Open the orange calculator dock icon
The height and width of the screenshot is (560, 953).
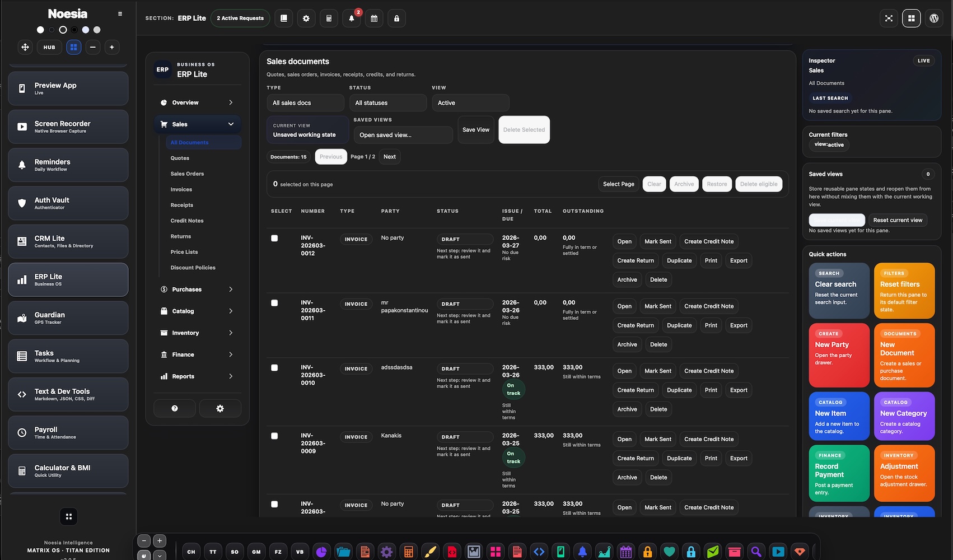click(x=408, y=552)
